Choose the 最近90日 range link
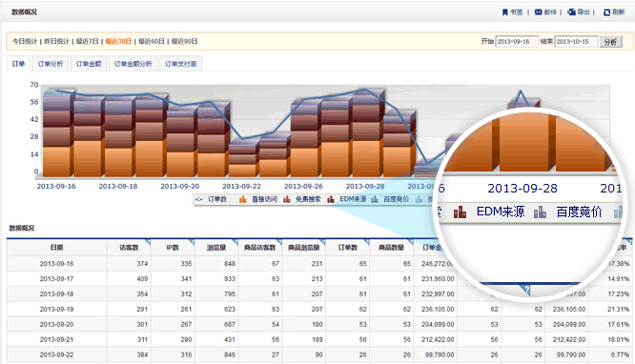 click(184, 41)
